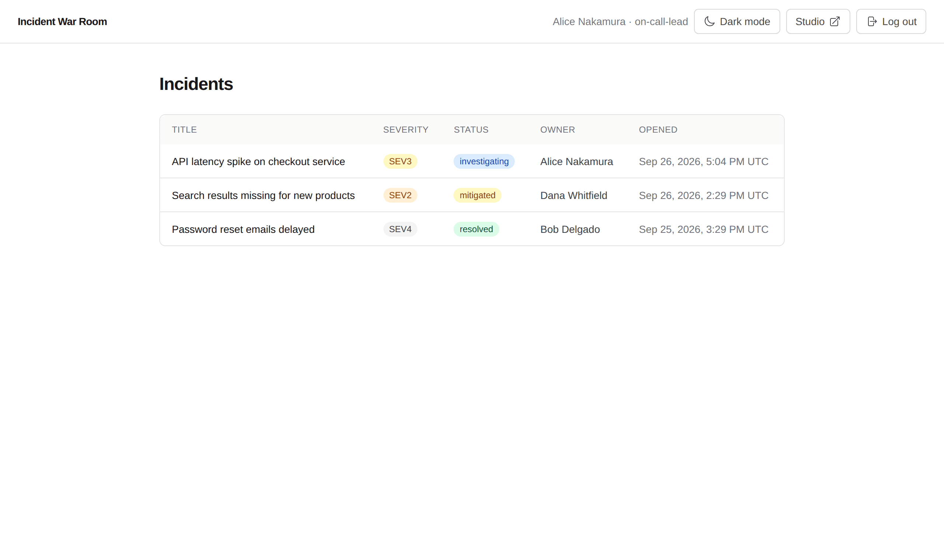Click the external link icon beside Studio
This screenshot has height=560, width=944.
(834, 21)
